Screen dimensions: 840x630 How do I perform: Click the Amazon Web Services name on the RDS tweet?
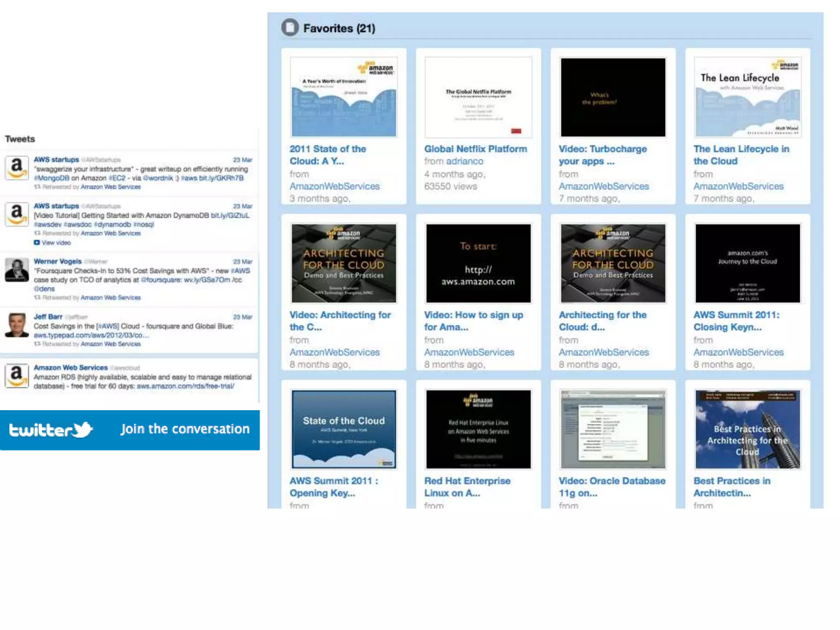(71, 367)
